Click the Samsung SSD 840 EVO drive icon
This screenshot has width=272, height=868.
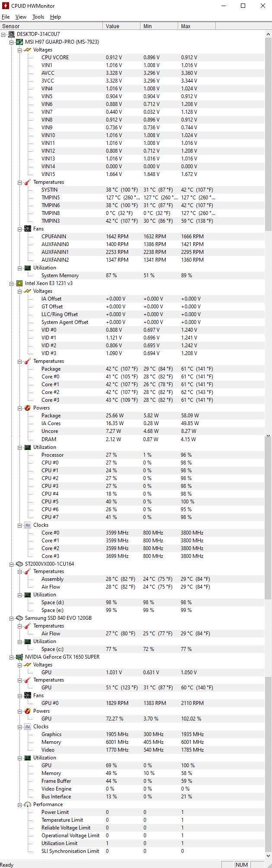19,618
